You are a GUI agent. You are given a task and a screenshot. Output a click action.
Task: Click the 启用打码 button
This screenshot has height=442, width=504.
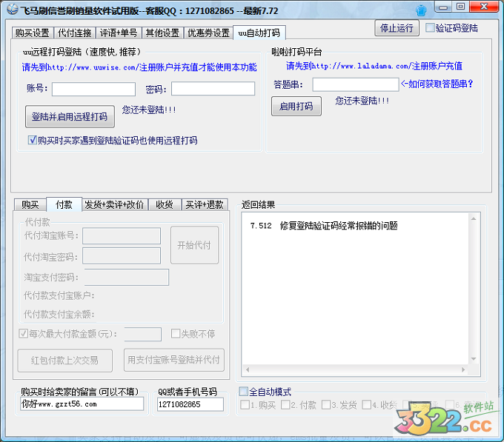296,107
